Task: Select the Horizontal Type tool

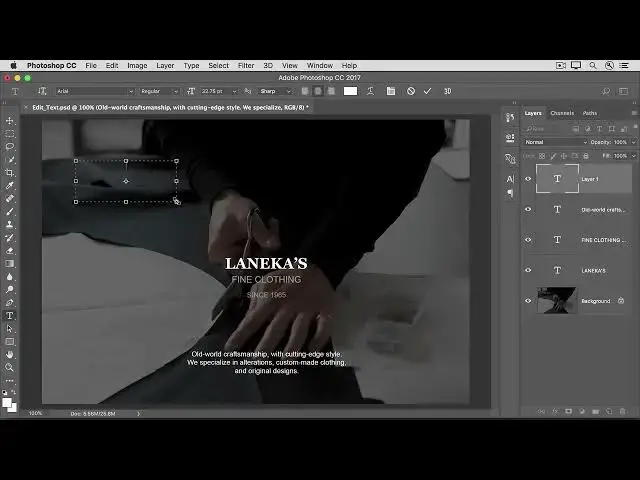Action: (10, 316)
